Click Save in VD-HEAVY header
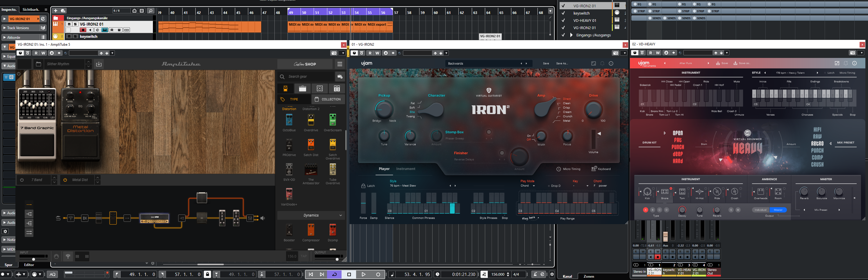The height and width of the screenshot is (280, 868). pyautogui.click(x=722, y=63)
